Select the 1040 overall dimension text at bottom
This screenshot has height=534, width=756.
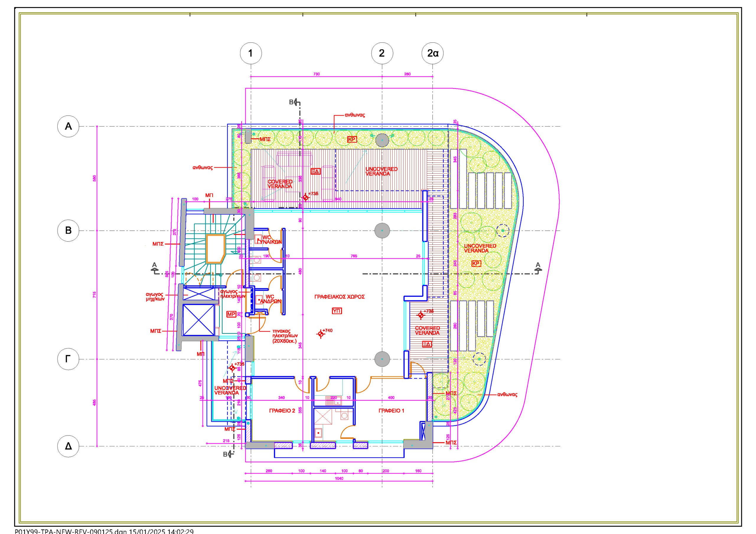pos(339,479)
